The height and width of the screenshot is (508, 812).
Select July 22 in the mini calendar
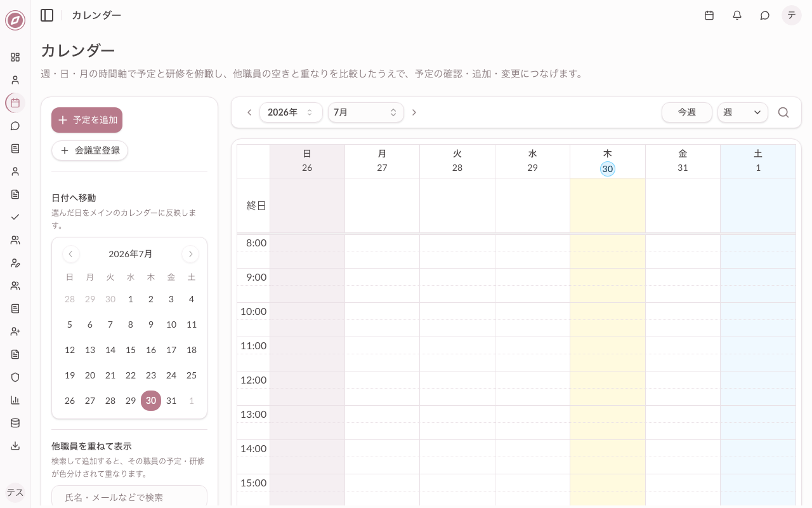(131, 375)
